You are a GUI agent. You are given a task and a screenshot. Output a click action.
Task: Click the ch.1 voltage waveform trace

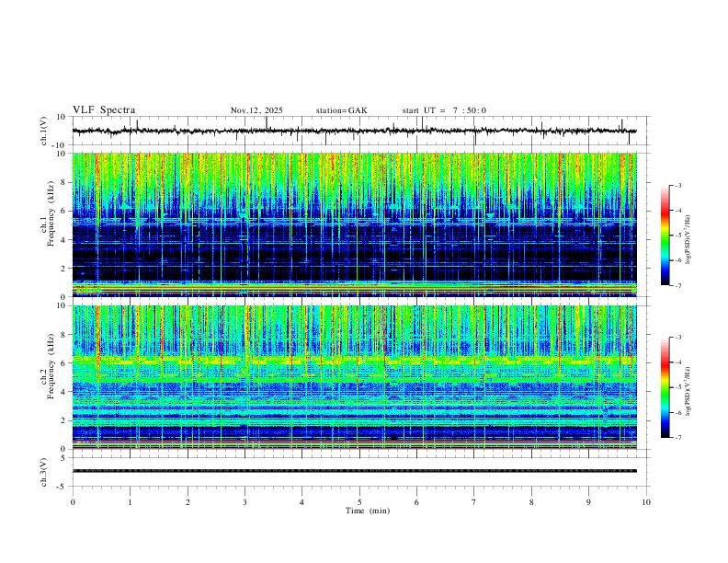[x=354, y=131]
